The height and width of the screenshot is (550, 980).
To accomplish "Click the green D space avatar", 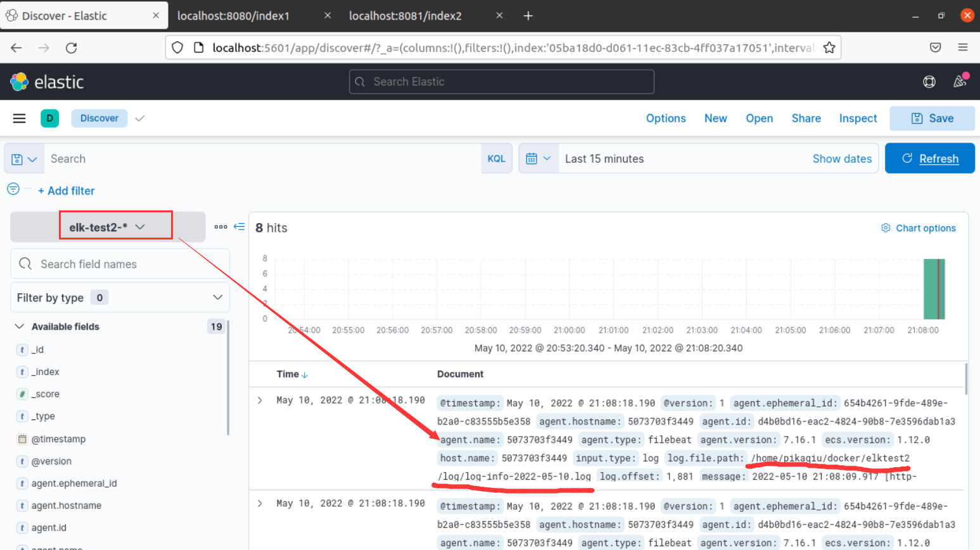I will click(x=50, y=118).
